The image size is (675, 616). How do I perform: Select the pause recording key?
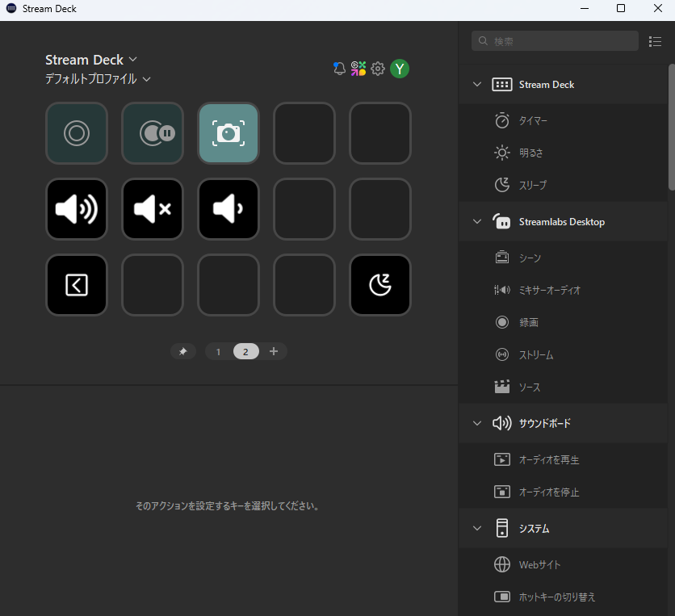click(153, 133)
